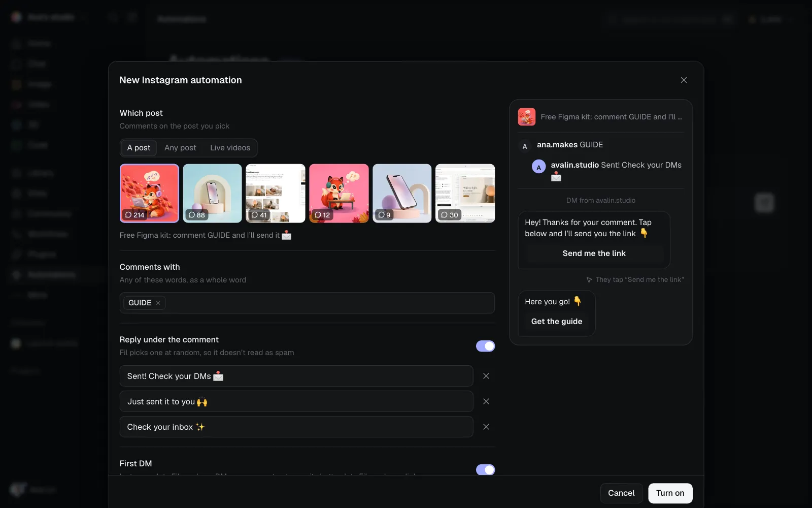Edit the 'Just sent it to you' reply field
This screenshot has width=812, height=508.
(x=296, y=401)
